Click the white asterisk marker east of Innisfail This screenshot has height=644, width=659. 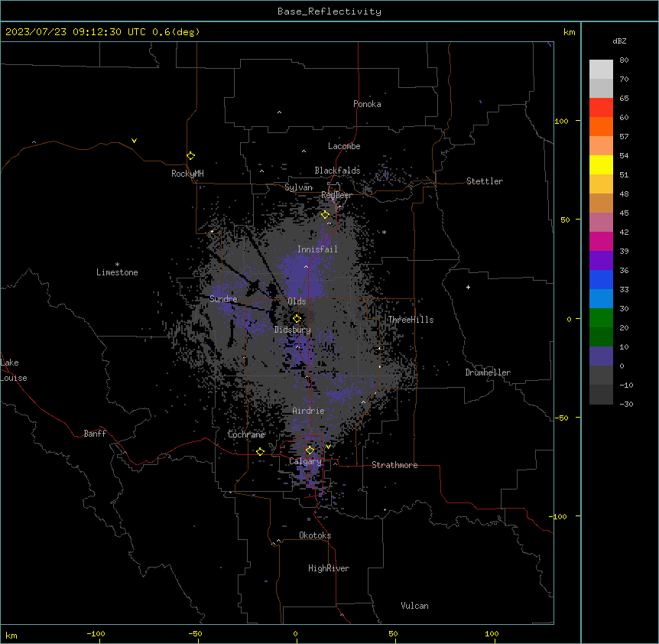point(384,232)
